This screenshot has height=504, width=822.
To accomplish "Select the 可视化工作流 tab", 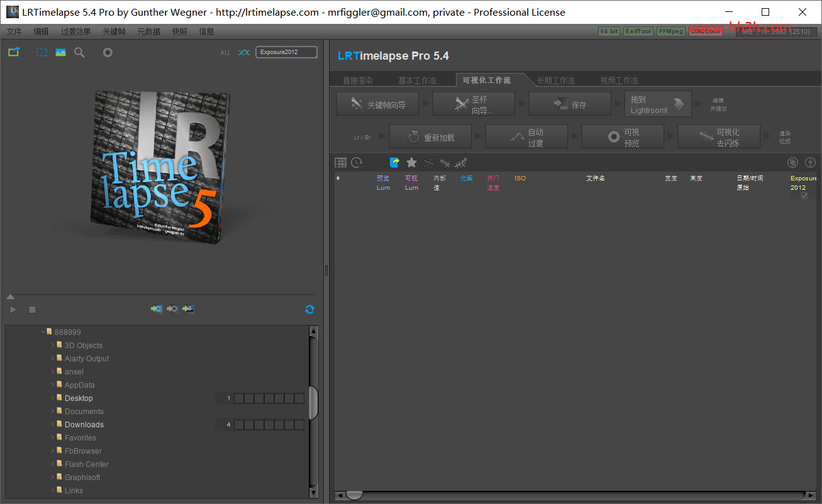I will 487,80.
